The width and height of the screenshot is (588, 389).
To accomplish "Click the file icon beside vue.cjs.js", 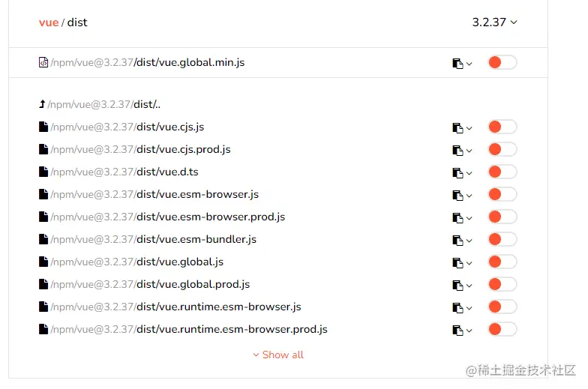I will pos(43,127).
